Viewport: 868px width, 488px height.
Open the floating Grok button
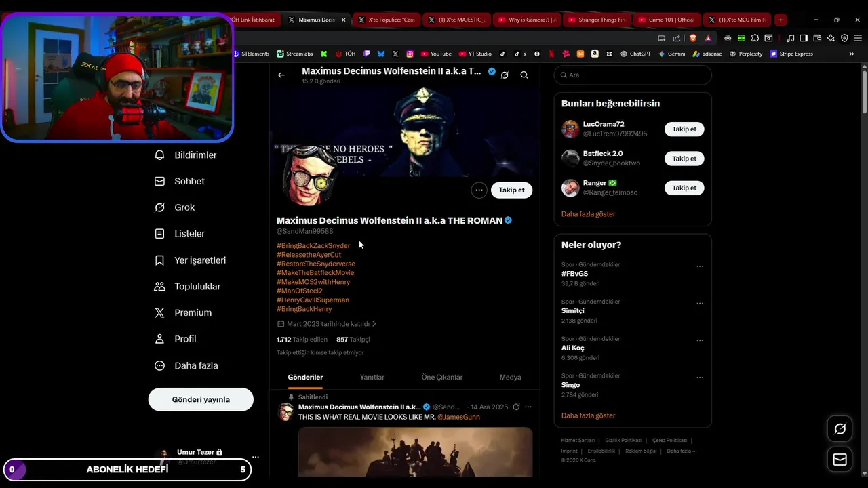[840, 429]
